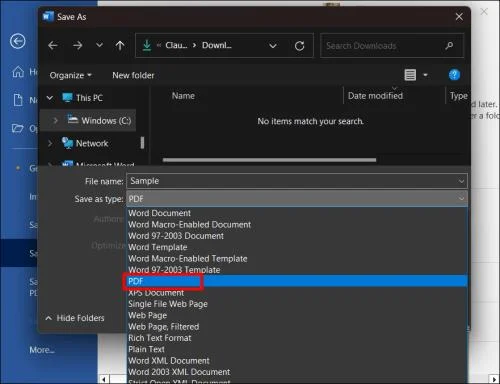Viewport: 500px width, 384px height.
Task: Open the File name dropdown arrow
Action: pos(461,181)
